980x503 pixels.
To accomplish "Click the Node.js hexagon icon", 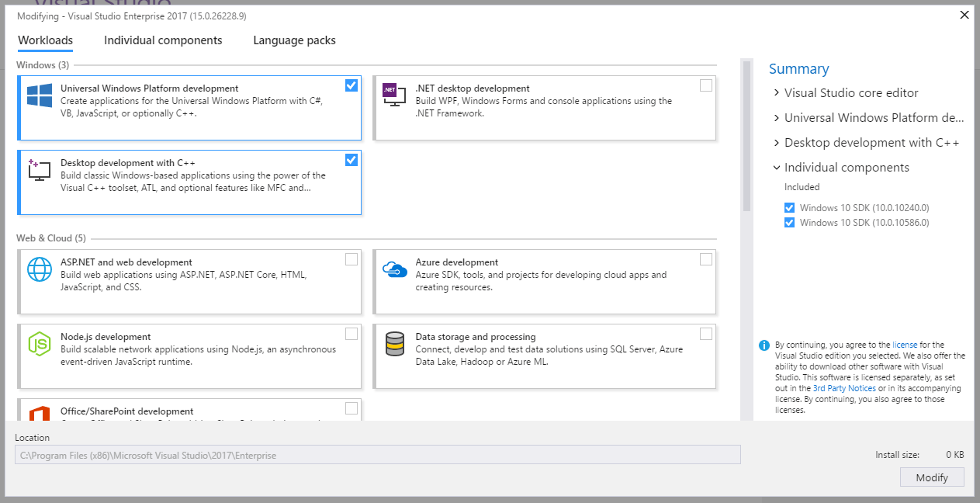I will (x=40, y=343).
